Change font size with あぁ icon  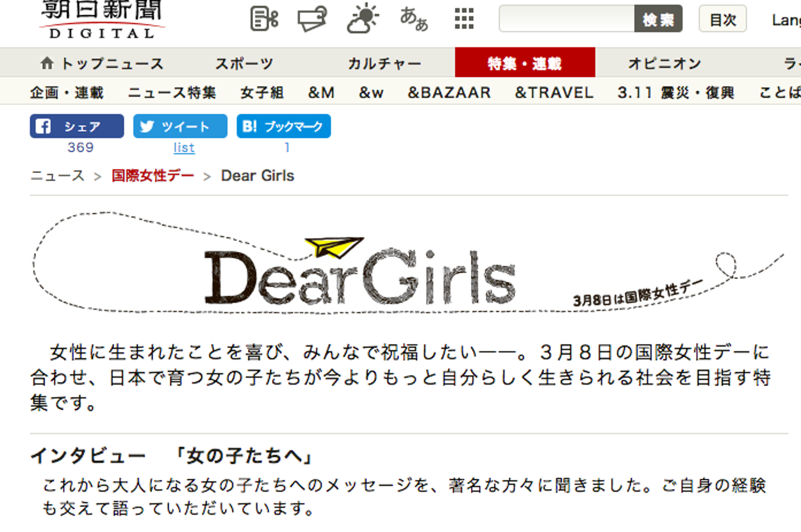[x=414, y=19]
